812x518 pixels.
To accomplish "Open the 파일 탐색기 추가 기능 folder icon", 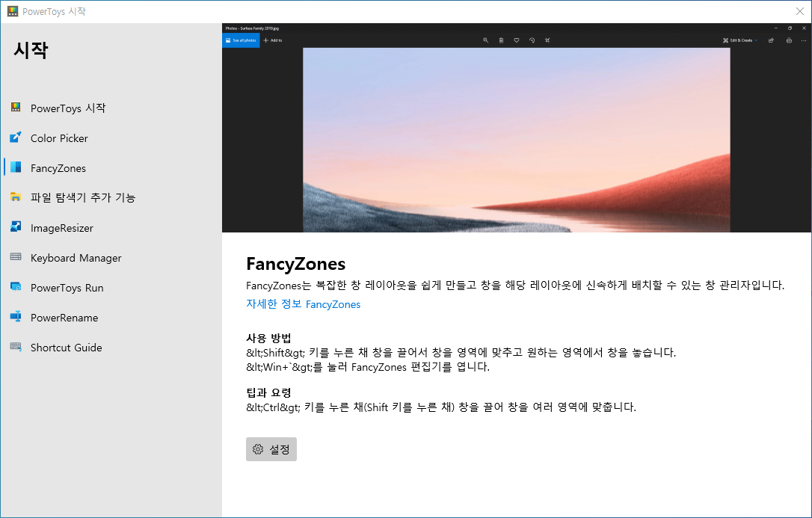I will point(16,197).
